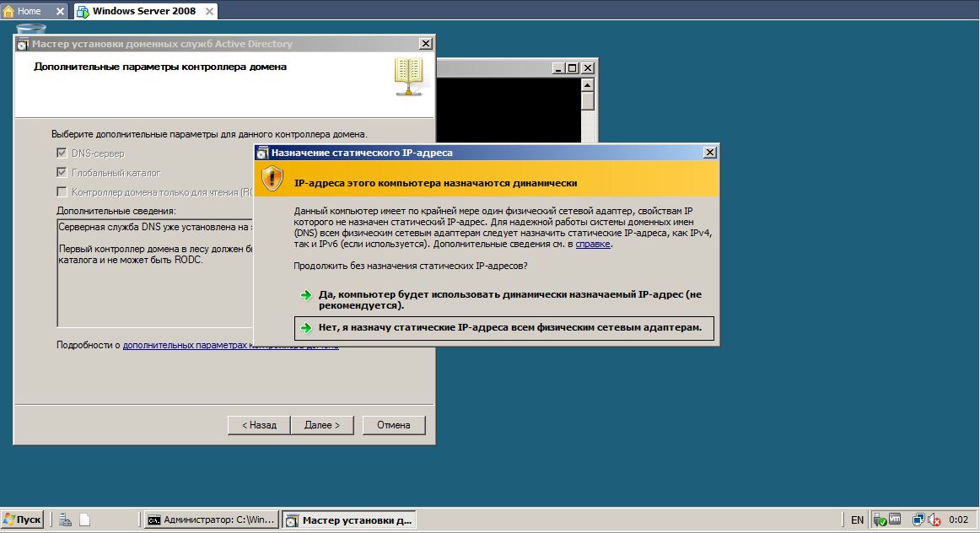Click 'Дополнительные параметры контроллера домена' heading

click(x=160, y=67)
